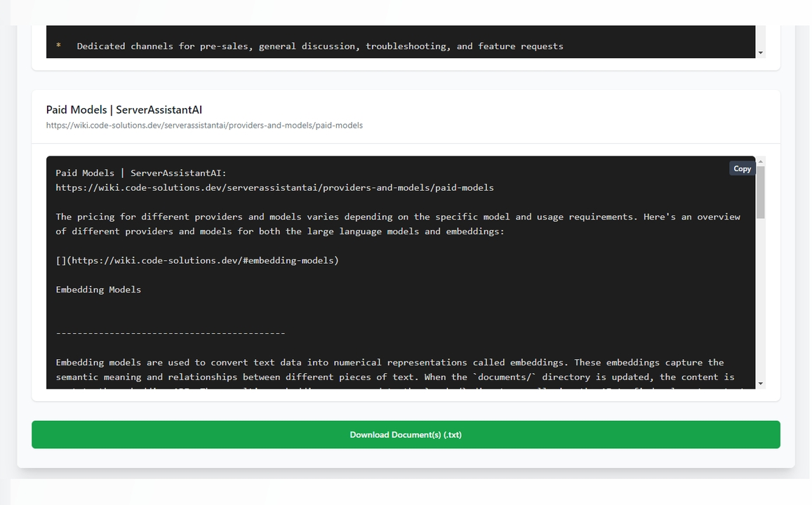Click the down-arrow below the Paid Models scrollbar
The height and width of the screenshot is (505, 812).
759,382
